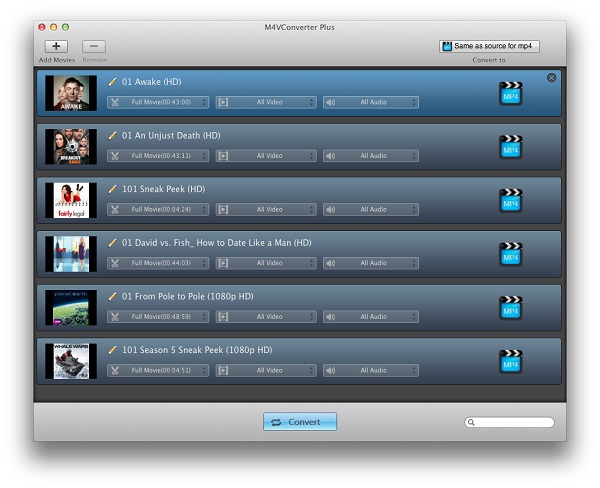Select the Whale Wars poster thumbnail
The image size is (600, 488).
[x=71, y=361]
